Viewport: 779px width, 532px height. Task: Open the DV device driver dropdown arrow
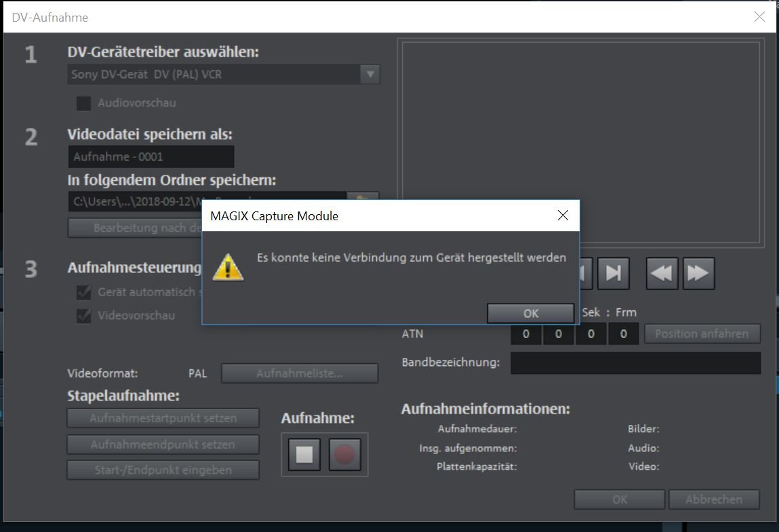(370, 75)
